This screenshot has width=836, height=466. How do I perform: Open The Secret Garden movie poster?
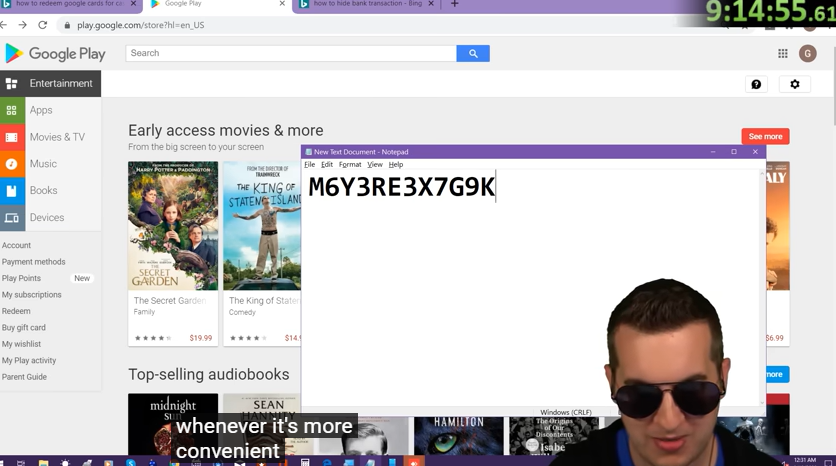(173, 226)
